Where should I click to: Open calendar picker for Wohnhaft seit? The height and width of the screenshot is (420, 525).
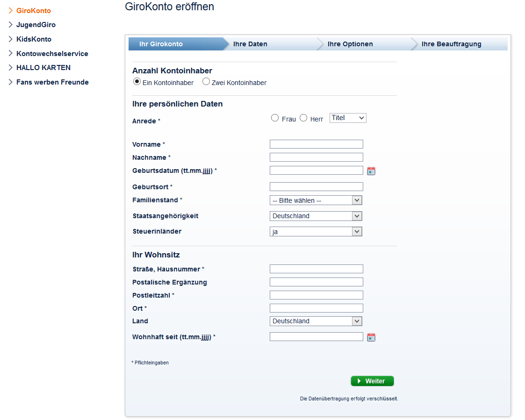point(371,337)
